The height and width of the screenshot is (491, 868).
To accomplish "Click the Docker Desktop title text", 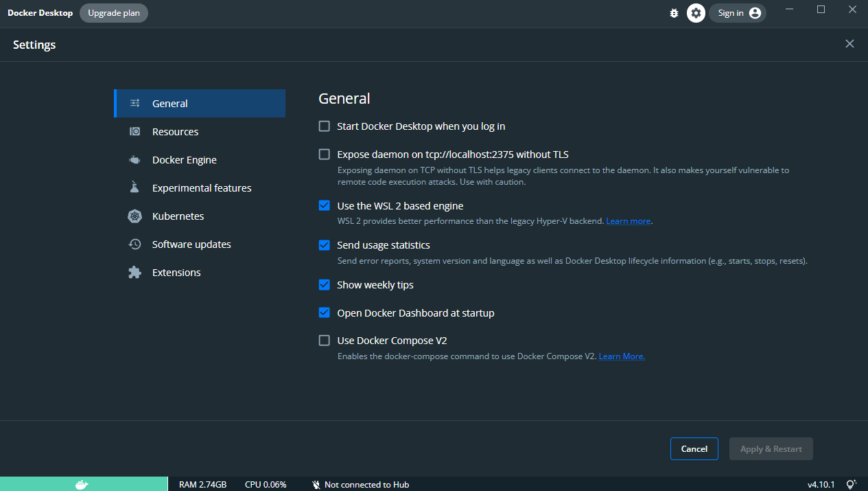I will tap(40, 13).
